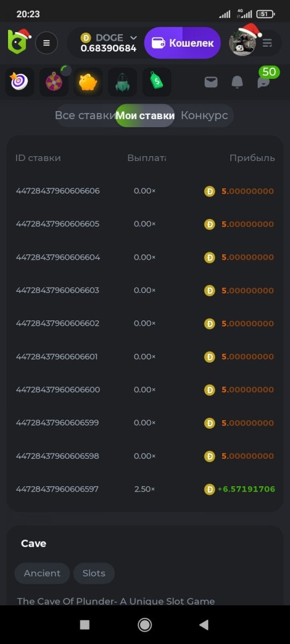Select the Мои ставки tab
Screen dimensions: 290x644
coord(145,115)
